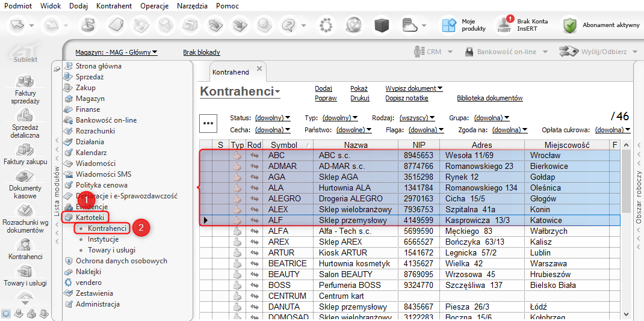Open the Widok menu
The height and width of the screenshot is (321, 644).
(51, 6)
